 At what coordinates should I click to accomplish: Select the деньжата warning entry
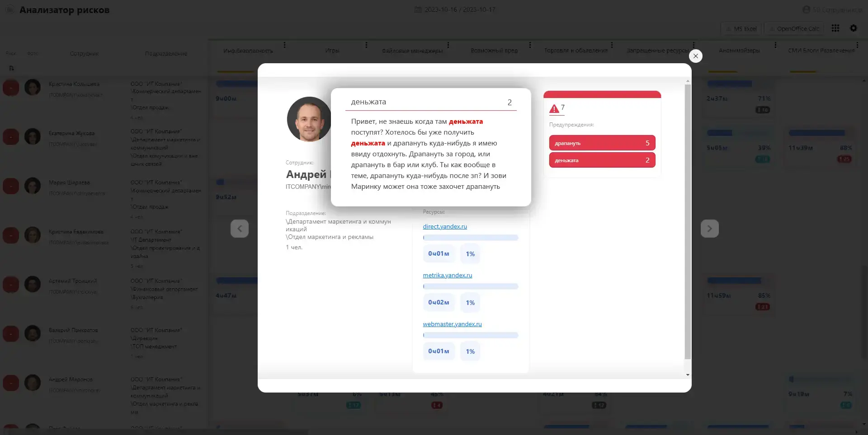click(x=602, y=160)
